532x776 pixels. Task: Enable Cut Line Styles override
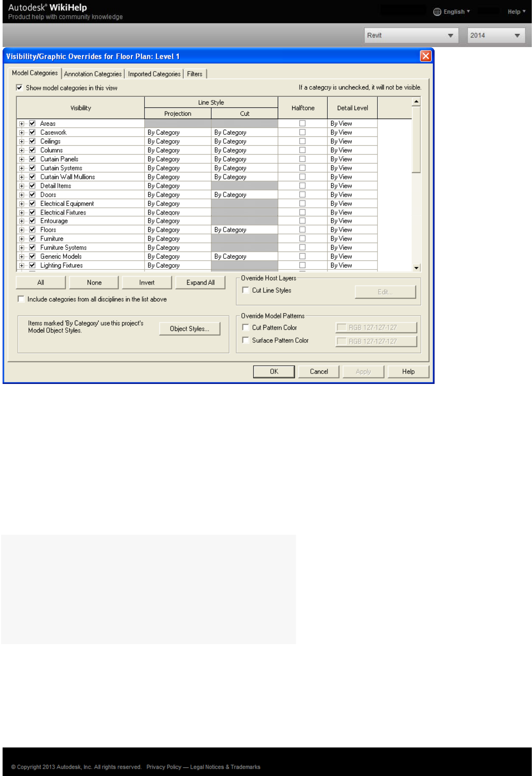[245, 290]
